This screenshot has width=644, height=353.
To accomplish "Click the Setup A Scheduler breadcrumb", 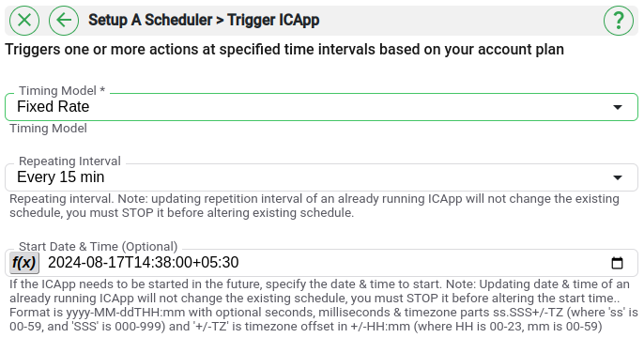I will pyautogui.click(x=150, y=20).
